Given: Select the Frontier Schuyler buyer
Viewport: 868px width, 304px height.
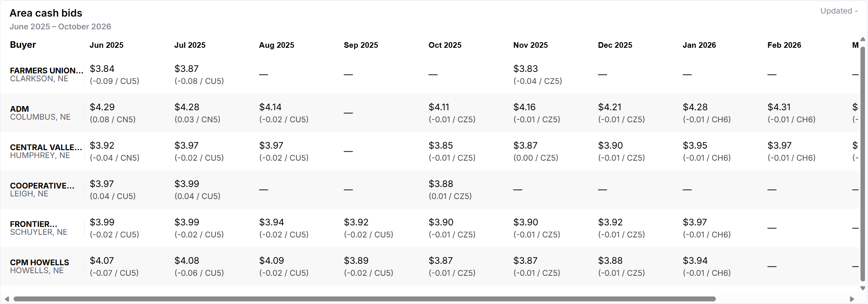Looking at the screenshot, I should point(38,228).
